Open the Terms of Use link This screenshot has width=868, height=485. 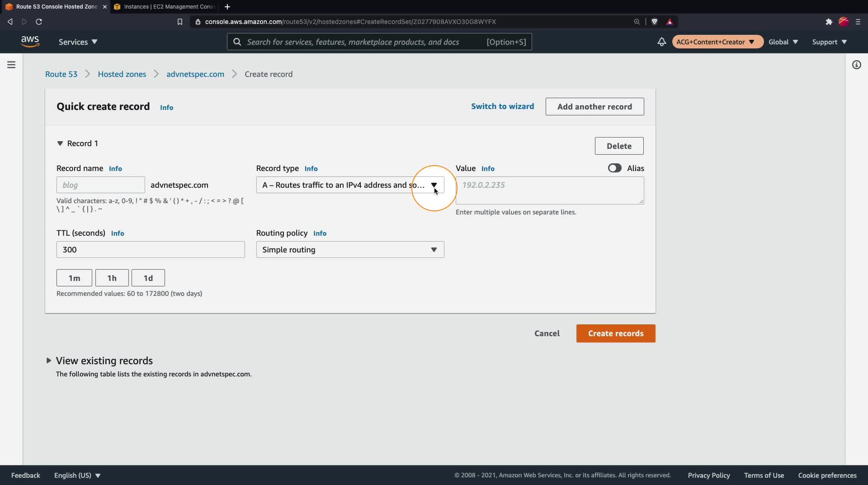(x=764, y=475)
